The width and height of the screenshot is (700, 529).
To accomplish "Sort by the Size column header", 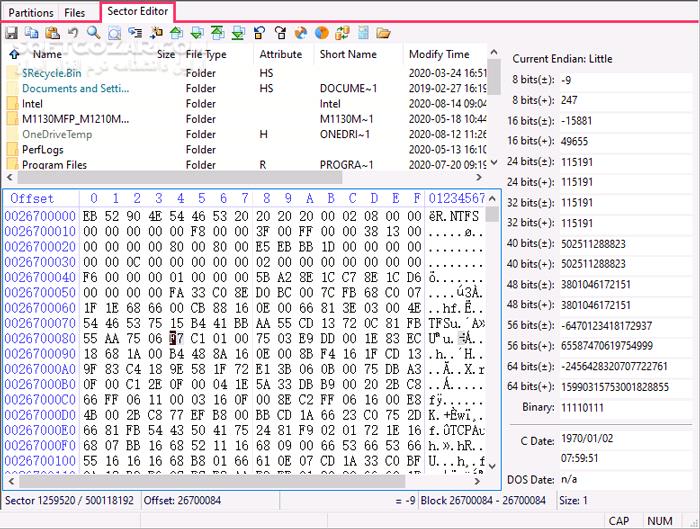I will [x=166, y=54].
